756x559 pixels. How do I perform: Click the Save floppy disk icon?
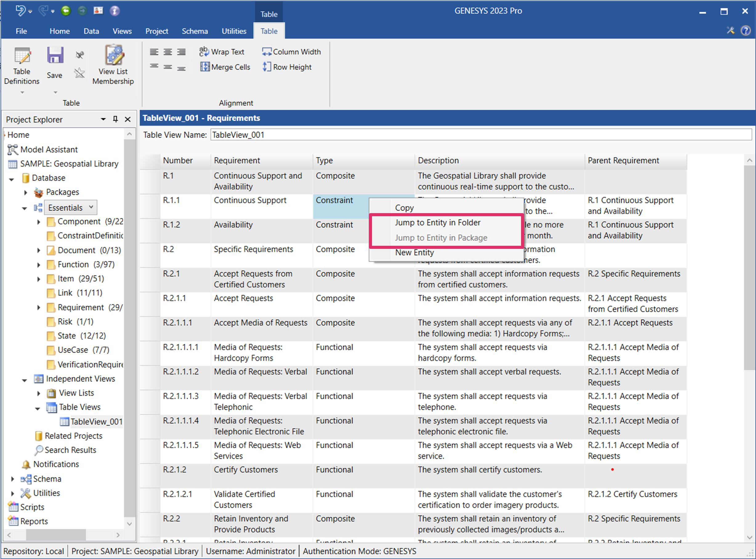click(x=55, y=56)
